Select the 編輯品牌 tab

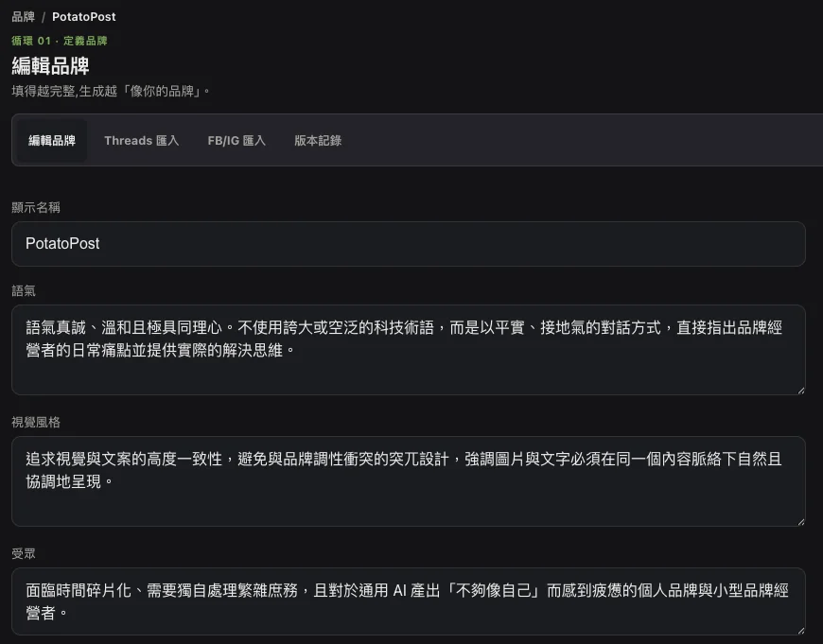click(x=52, y=141)
